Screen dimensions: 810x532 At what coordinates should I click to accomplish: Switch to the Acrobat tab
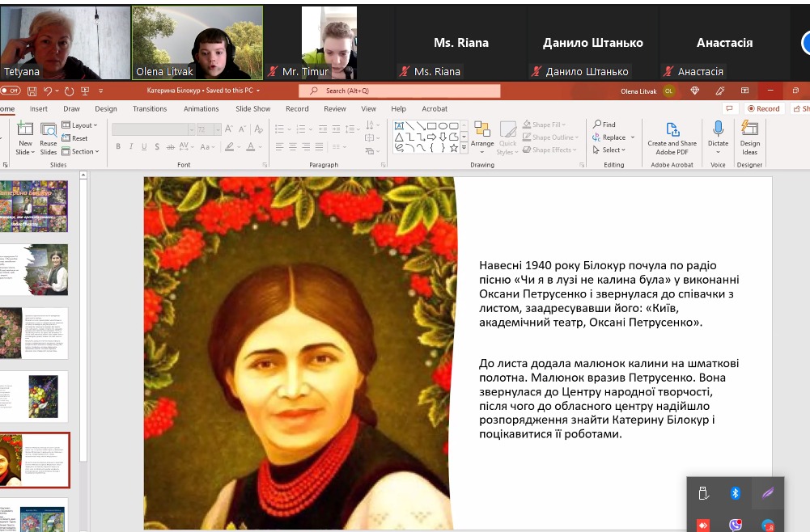435,109
